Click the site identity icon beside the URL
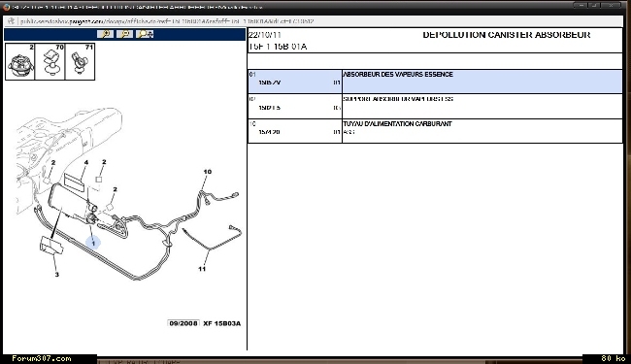Screen dimensions: 631x364 pyautogui.click(x=11, y=21)
